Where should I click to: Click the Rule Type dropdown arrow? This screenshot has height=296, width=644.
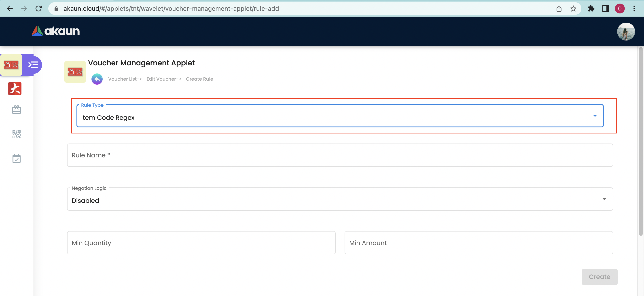[595, 116]
